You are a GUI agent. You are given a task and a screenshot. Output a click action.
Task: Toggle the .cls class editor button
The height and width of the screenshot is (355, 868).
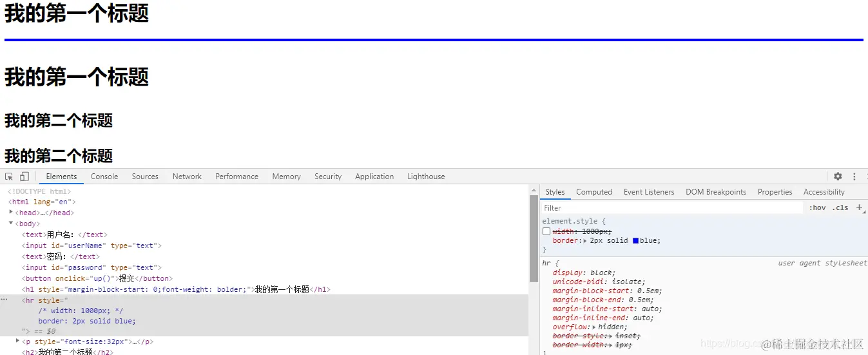[x=840, y=208]
